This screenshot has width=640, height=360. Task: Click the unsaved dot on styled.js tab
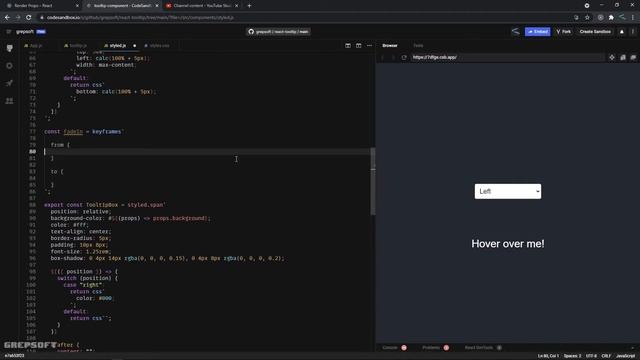(134, 46)
